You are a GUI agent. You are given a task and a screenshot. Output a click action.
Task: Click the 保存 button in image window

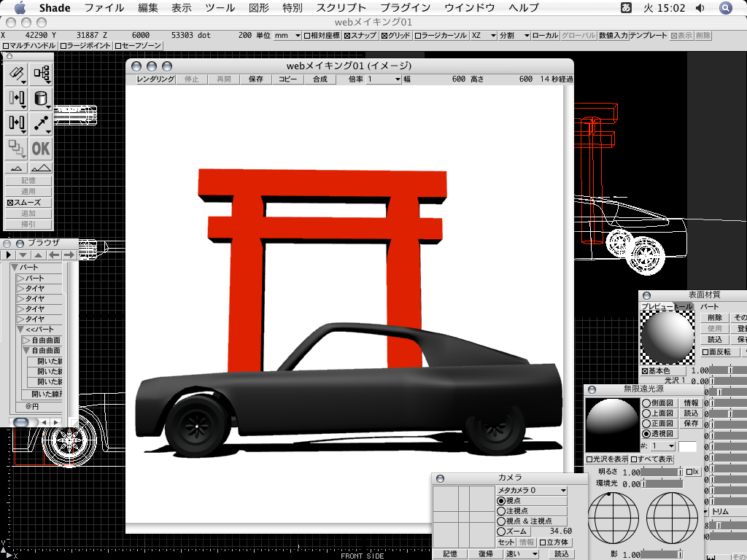tap(255, 79)
